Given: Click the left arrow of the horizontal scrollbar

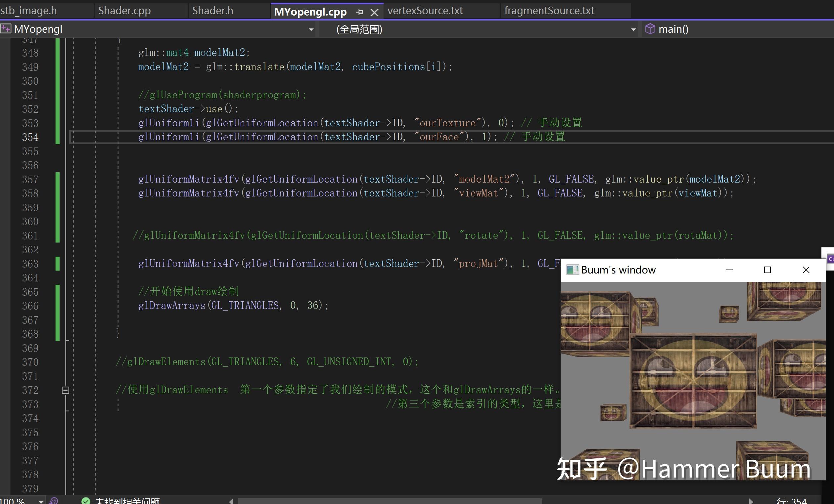Looking at the screenshot, I should 230,502.
